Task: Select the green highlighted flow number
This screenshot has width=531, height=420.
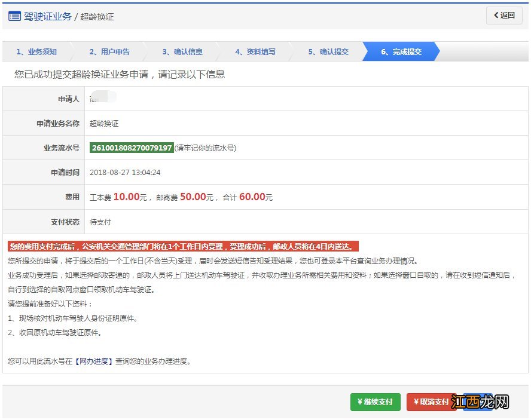Action: [130, 147]
